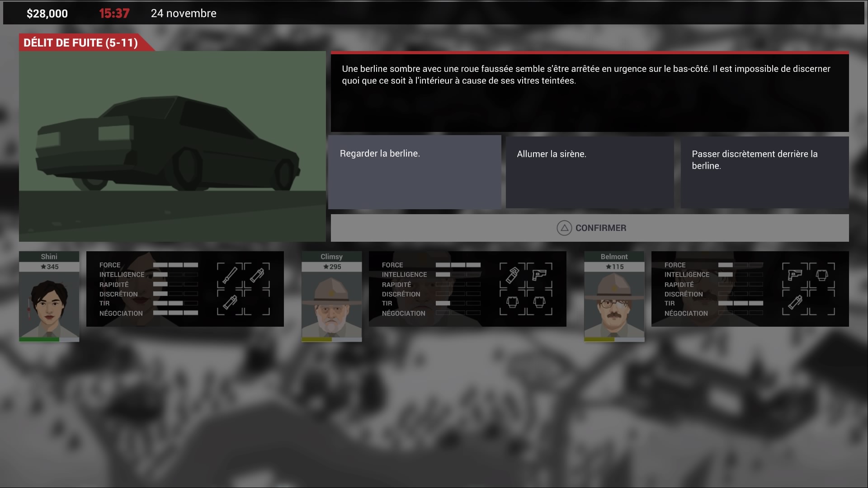The image size is (868, 488).
Task: Click Shini's empty lower-right equipment slot
Action: click(257, 302)
